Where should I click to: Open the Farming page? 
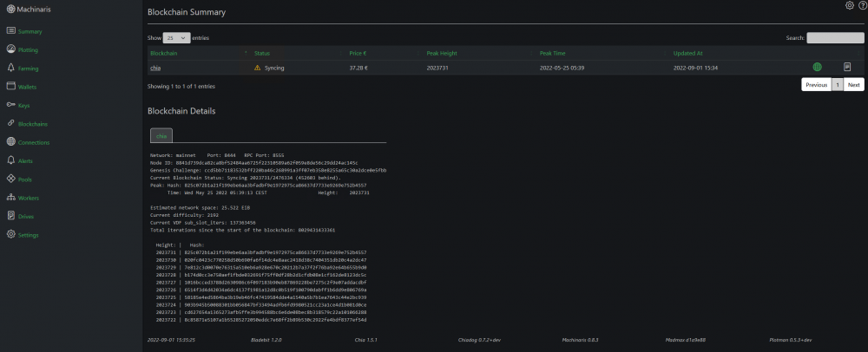(29, 68)
